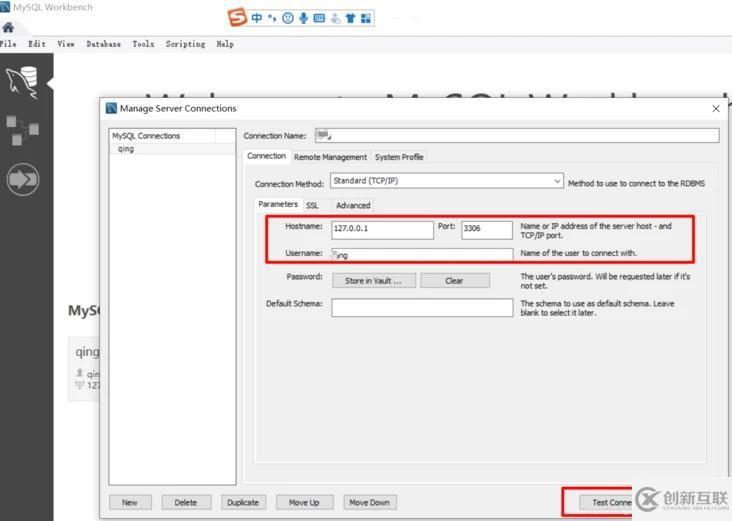Viewport: 732px width, 521px height.
Task: Toggle Chinese input mode (中) icon
Action: (257, 18)
